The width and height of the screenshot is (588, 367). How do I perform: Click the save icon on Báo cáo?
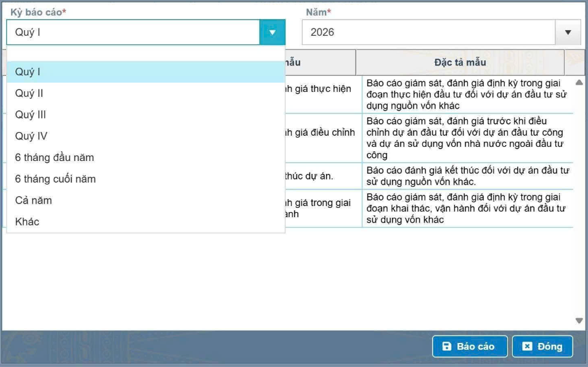(447, 347)
